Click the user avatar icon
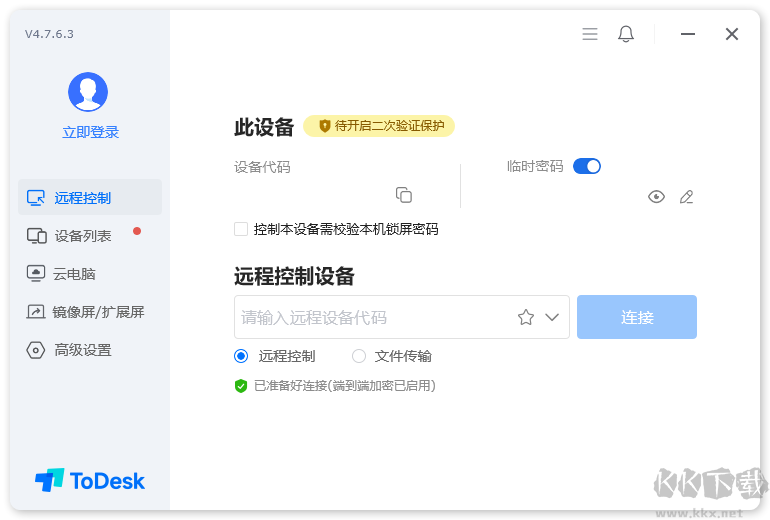The image size is (770, 520). (88, 92)
